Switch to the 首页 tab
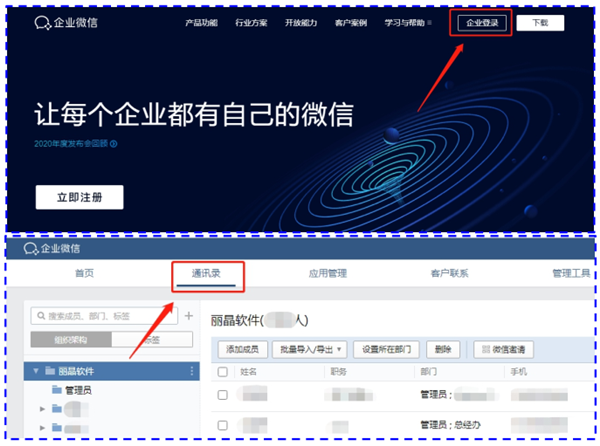 click(x=84, y=273)
